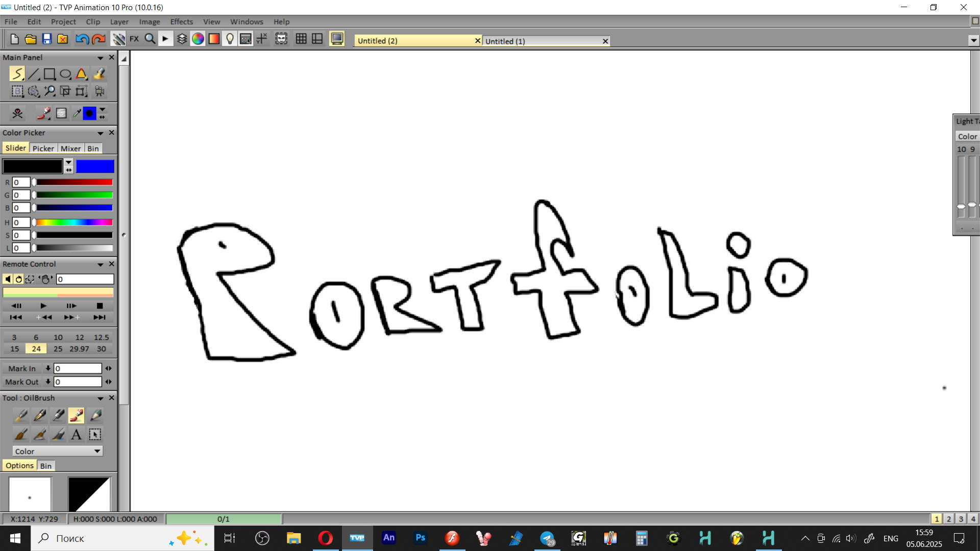The image size is (980, 551).
Task: Toggle loop playback in Remote Control
Action: coord(19,279)
